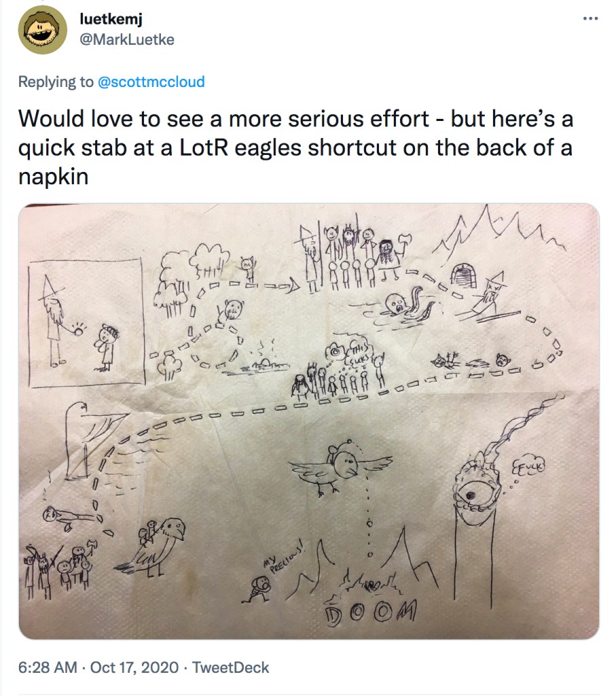Click the 6:28 AM timestamp
616x696 pixels.
[48, 667]
